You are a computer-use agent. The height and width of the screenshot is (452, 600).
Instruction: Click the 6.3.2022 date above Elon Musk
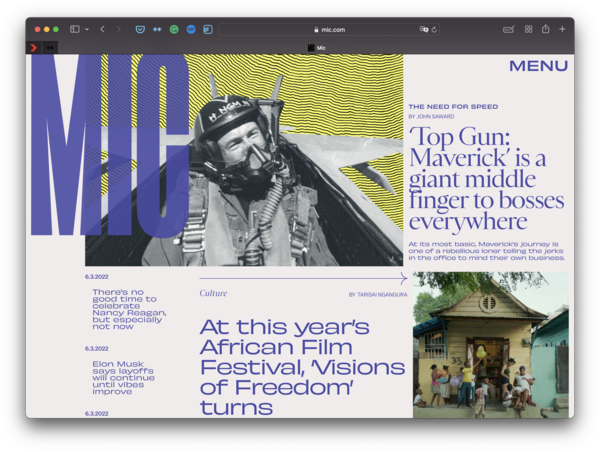coord(96,349)
